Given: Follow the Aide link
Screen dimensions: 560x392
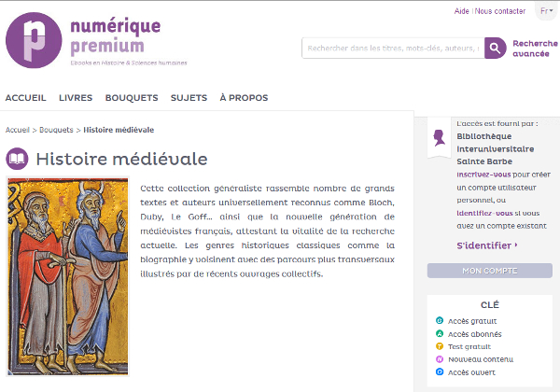Looking at the screenshot, I should pyautogui.click(x=461, y=11).
